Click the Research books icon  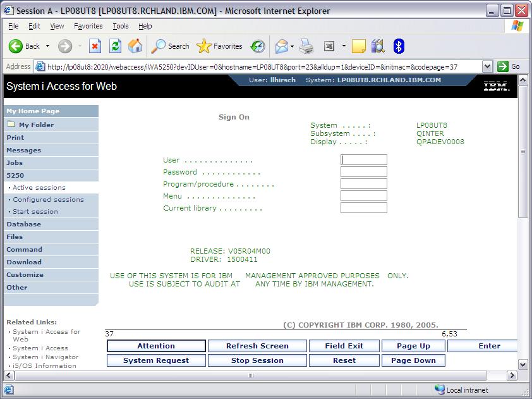378,46
